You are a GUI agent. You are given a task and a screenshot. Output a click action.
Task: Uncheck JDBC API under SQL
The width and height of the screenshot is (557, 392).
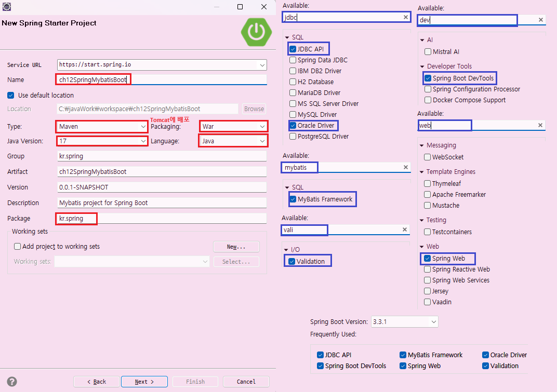[293, 49]
